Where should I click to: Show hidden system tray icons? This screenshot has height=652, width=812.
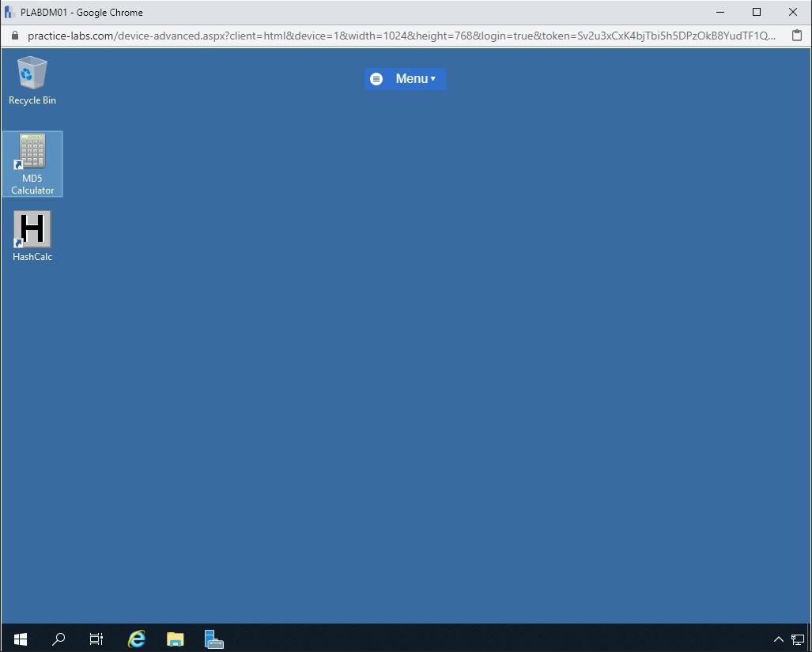778,639
